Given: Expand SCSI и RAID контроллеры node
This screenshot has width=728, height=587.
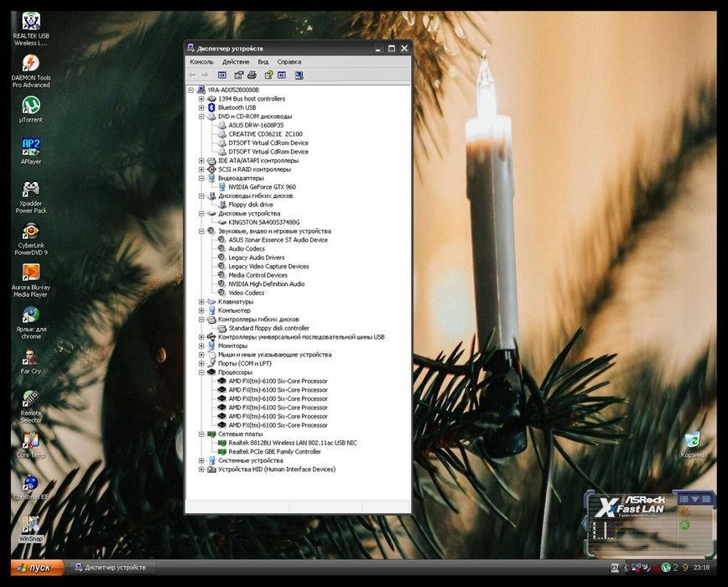Looking at the screenshot, I should pos(201,169).
